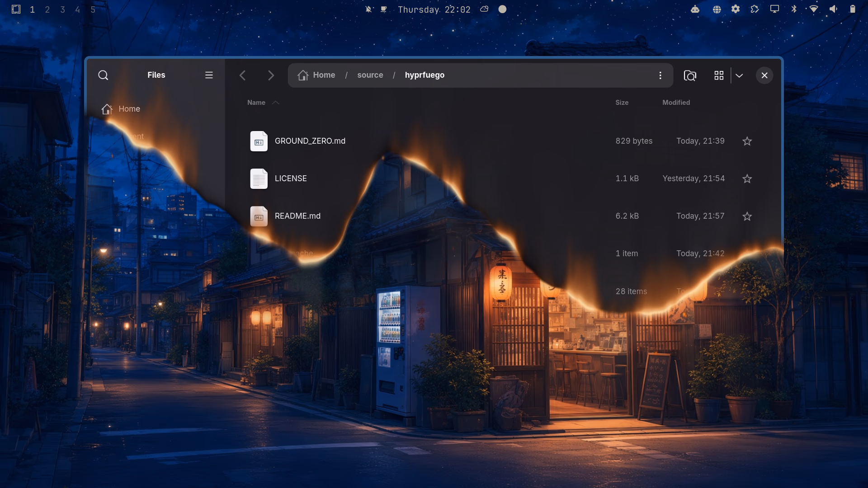Switch to workspace 5 in top bar

tap(93, 9)
